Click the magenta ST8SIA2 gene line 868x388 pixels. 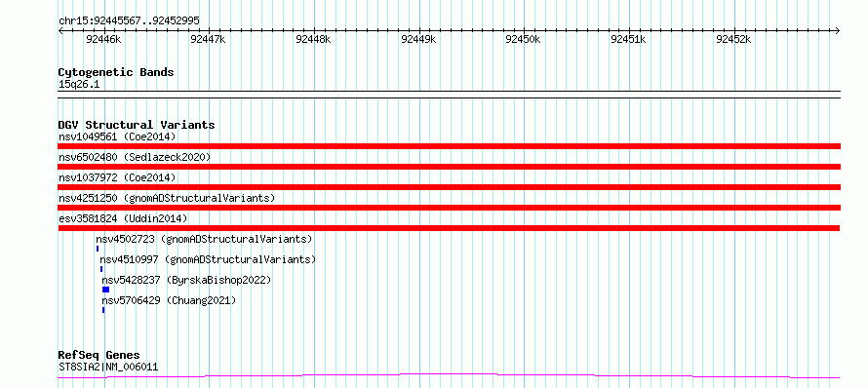click(x=449, y=376)
